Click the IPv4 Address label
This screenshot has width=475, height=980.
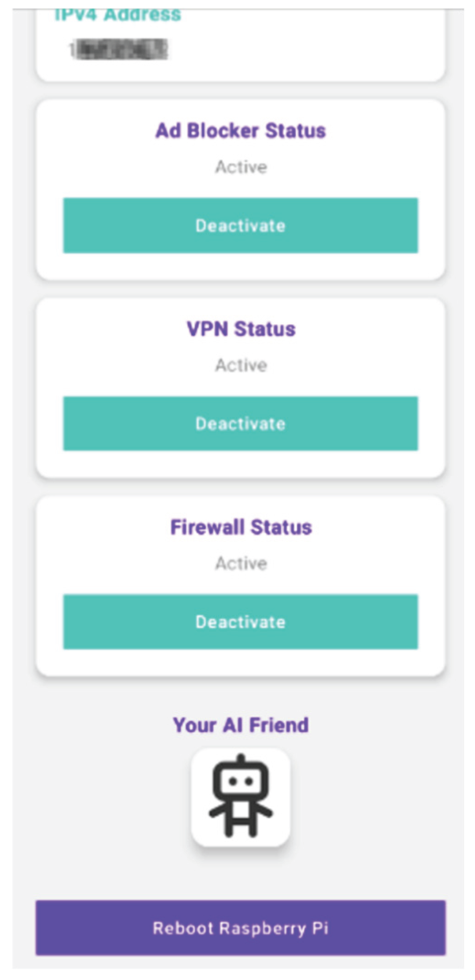coord(118,15)
